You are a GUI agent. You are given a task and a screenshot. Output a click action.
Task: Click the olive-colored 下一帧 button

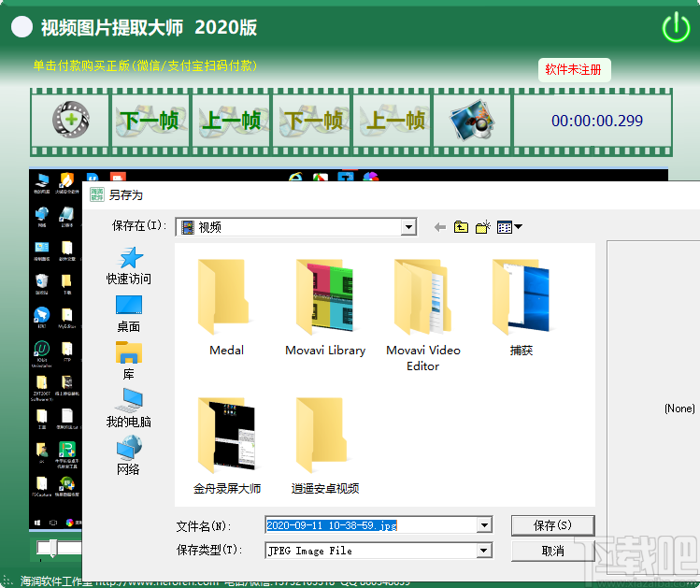(x=312, y=120)
